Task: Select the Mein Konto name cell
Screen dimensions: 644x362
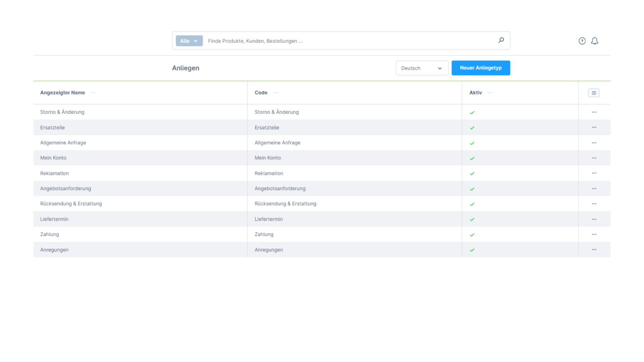Action: (140, 158)
